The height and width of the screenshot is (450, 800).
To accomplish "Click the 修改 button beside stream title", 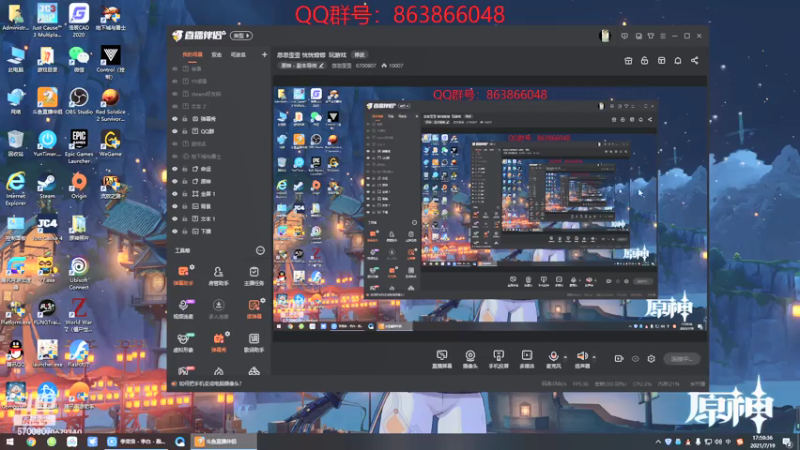I will click(360, 55).
